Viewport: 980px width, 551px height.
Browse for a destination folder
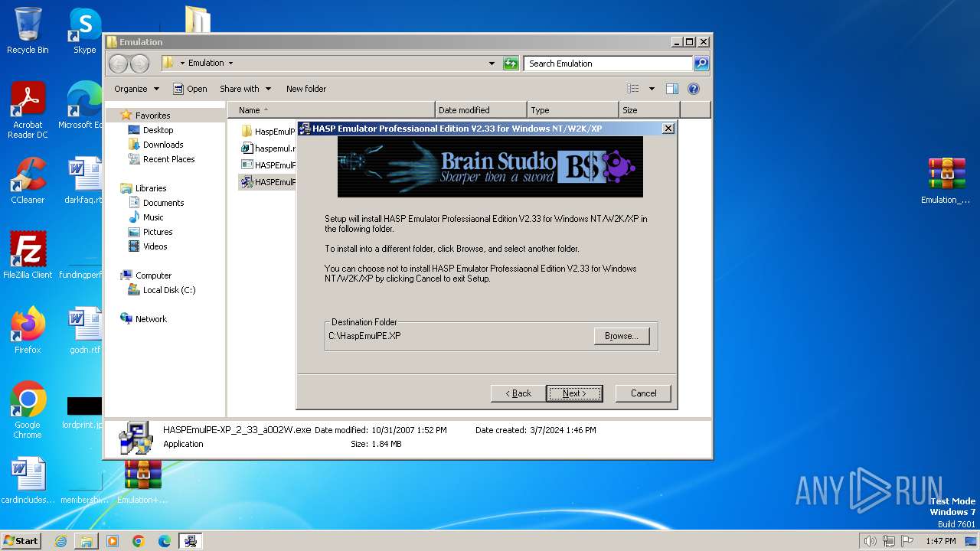622,336
